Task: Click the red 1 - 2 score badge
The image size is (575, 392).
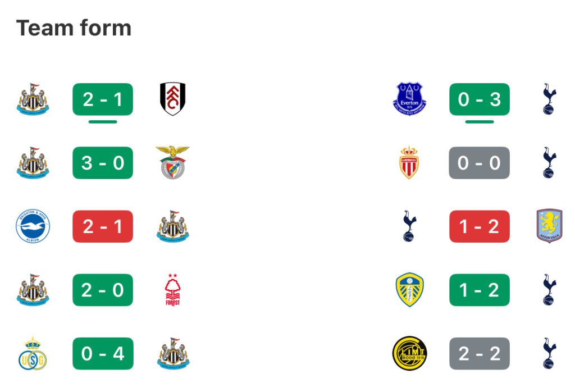Action: click(479, 226)
